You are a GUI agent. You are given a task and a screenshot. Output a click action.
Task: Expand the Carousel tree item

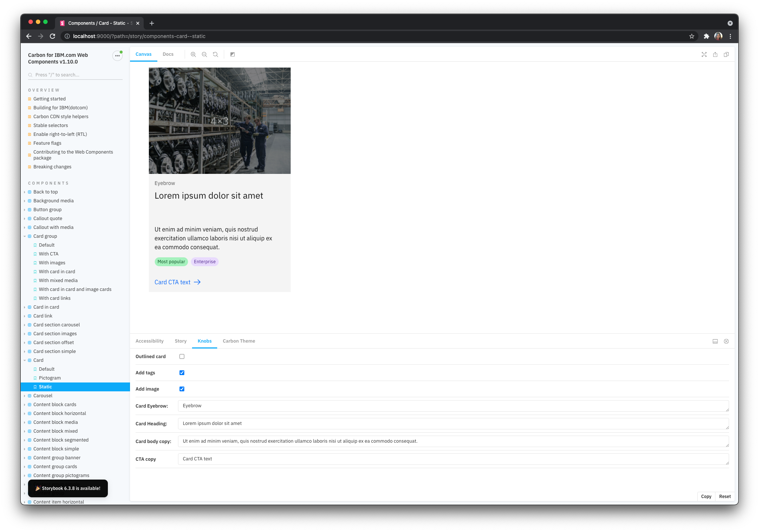pos(43,396)
